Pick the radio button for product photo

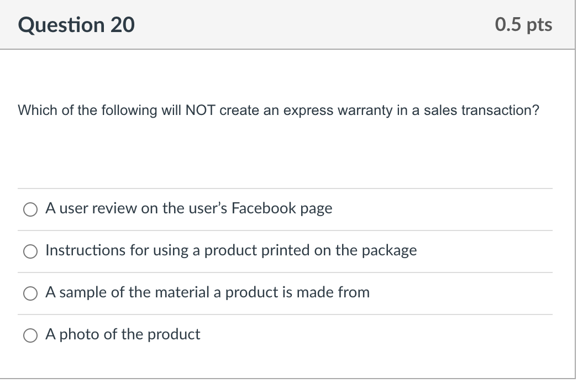click(29, 335)
